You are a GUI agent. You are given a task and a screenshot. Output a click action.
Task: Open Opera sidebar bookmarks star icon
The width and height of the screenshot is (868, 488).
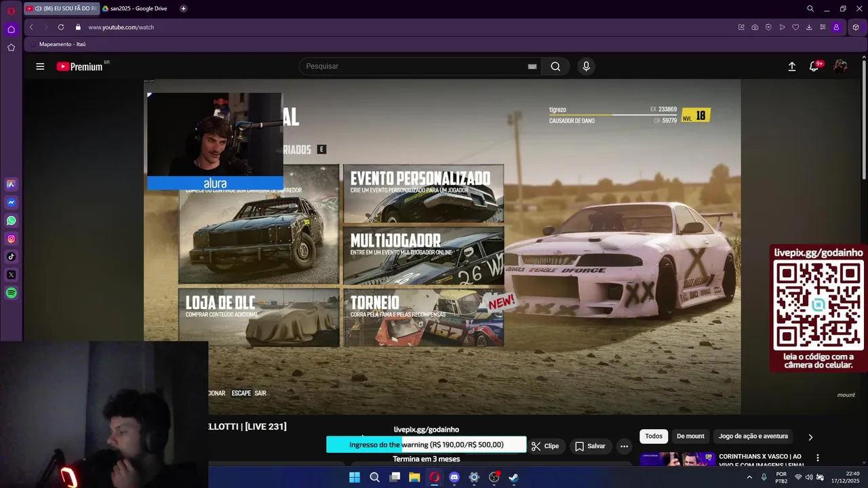click(x=11, y=47)
